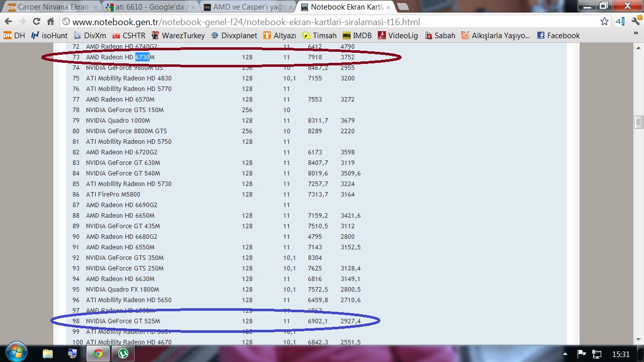Screen dimensions: 644x362
Task: Click NVIDIA GeForce 8800M GTS
Action: coord(126,131)
